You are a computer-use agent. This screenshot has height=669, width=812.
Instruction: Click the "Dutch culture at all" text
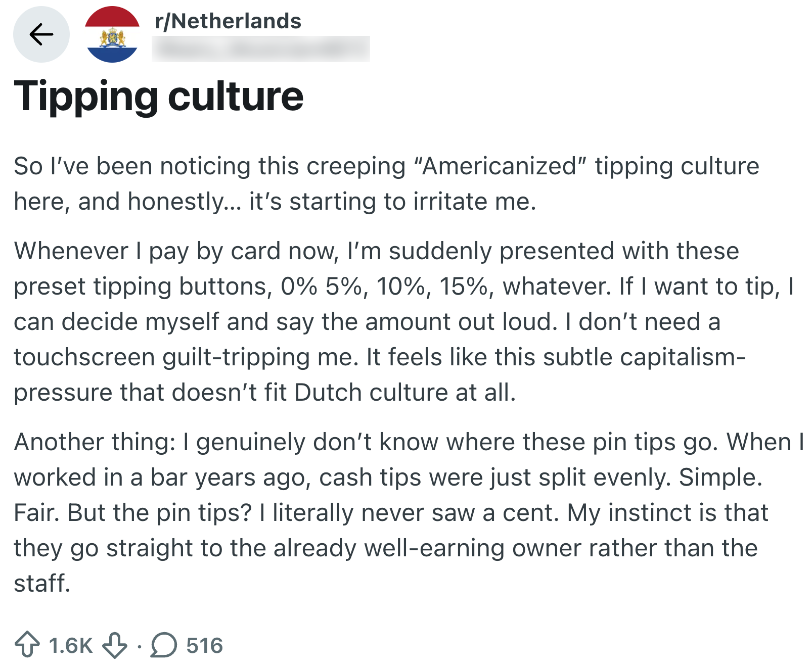405,392
